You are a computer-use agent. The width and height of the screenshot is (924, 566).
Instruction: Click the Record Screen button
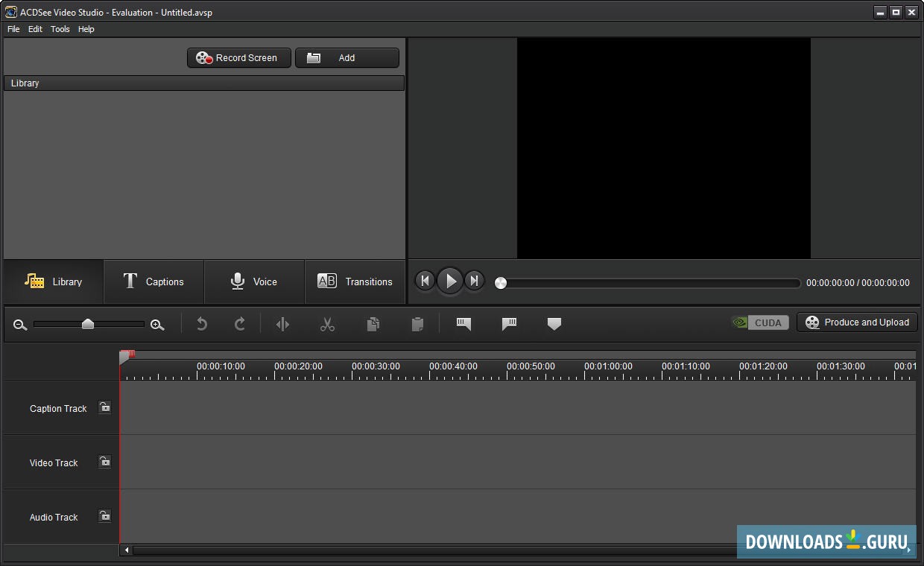tap(238, 58)
